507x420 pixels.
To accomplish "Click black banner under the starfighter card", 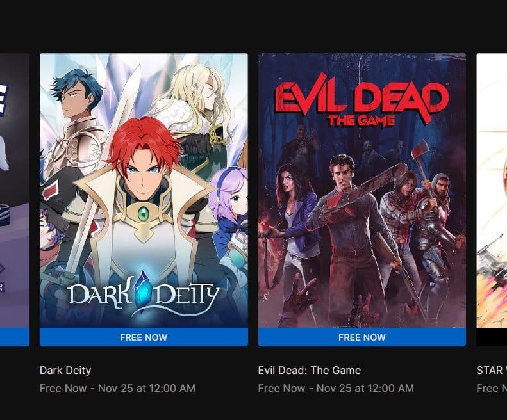I will click(x=492, y=337).
